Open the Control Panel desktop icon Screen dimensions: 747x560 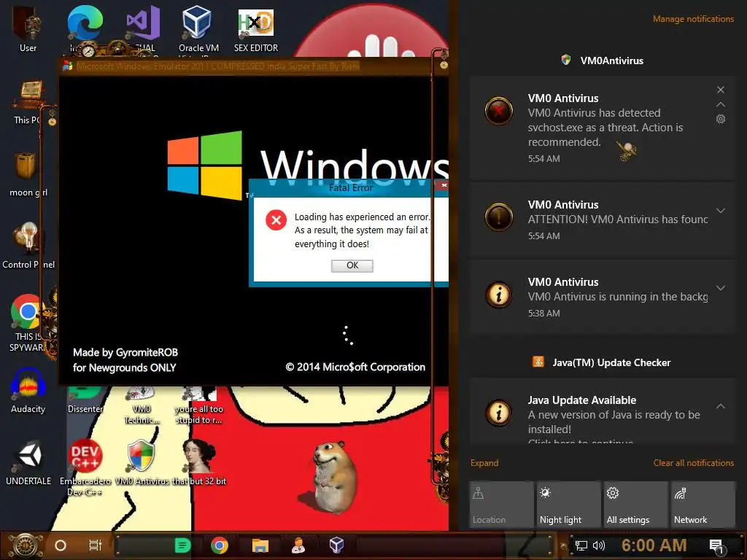click(28, 245)
